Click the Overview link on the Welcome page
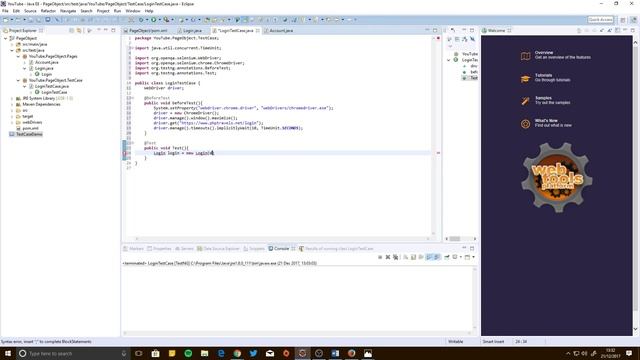This screenshot has width=640, height=360. (x=544, y=53)
